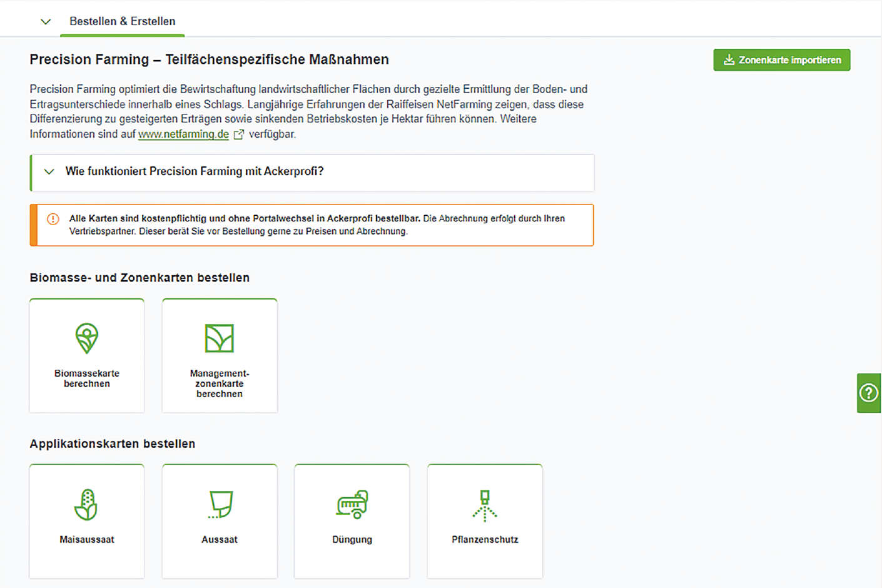
Task: Click the Precision Farming page heading
Action: [209, 59]
